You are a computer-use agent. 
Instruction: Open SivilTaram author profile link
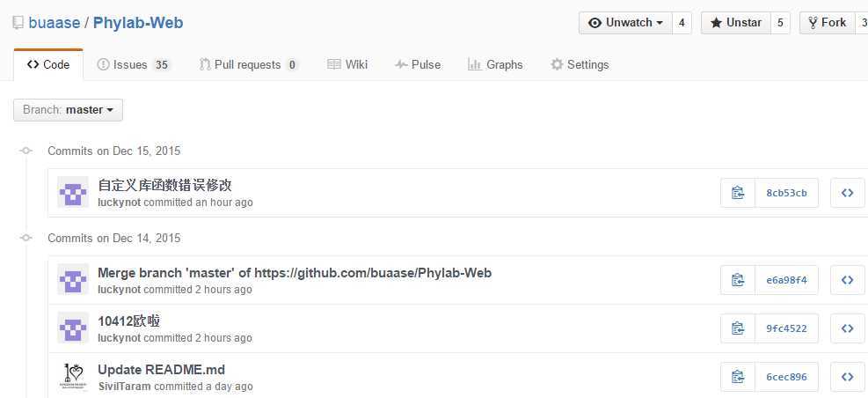pos(125,387)
